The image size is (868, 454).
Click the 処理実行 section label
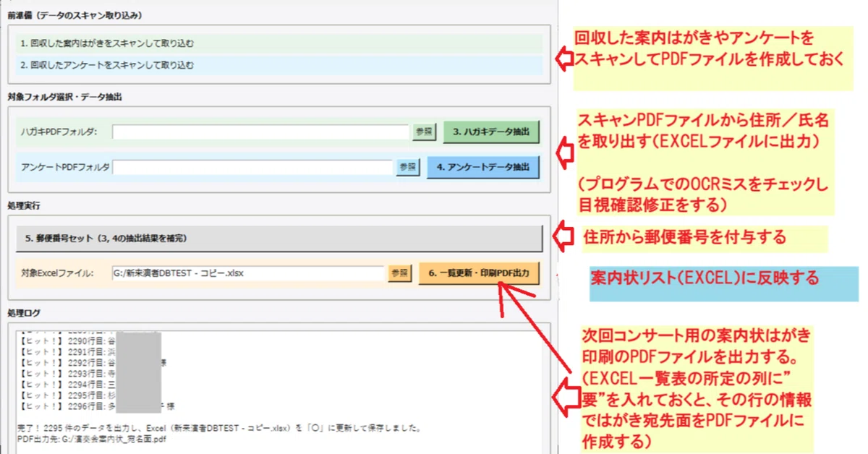[24, 205]
